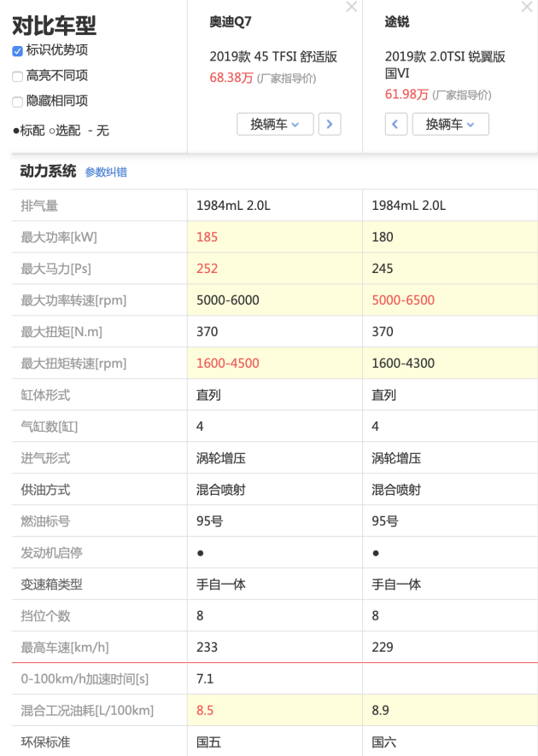Click right arrow next to 奥迪Q7 换辆车

(330, 124)
